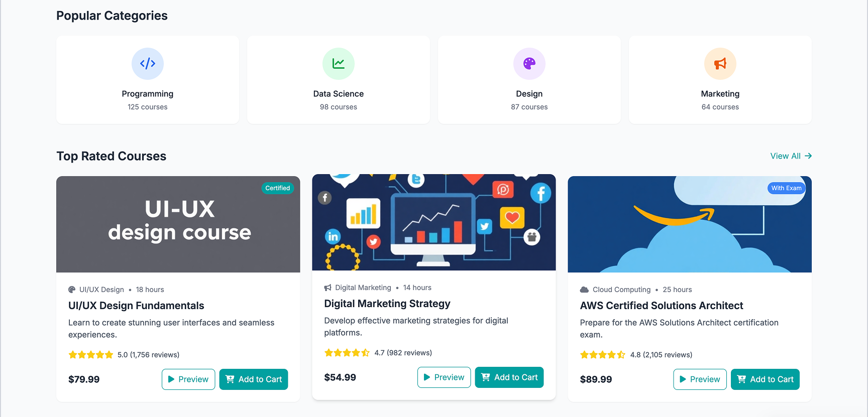
Task: Click the Digital Marketing megaphone tag icon
Action: click(328, 288)
